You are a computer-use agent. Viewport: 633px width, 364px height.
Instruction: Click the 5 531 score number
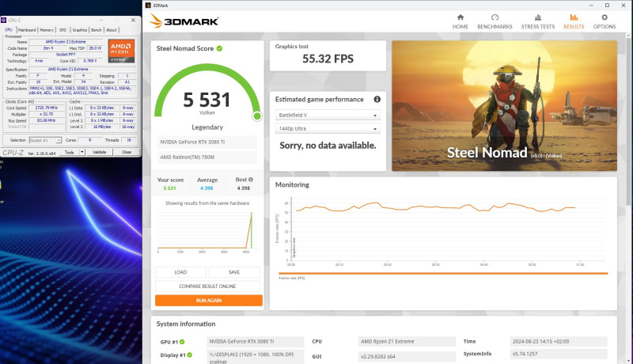pyautogui.click(x=207, y=100)
